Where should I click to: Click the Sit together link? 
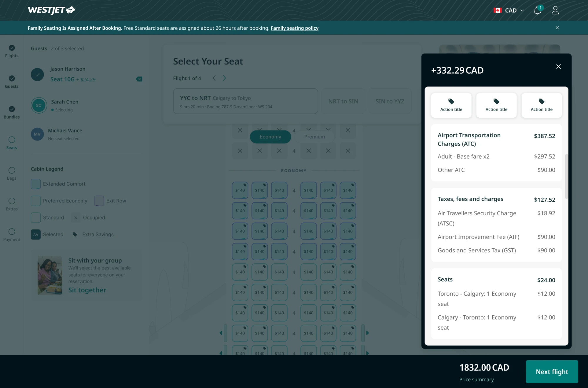tap(87, 290)
